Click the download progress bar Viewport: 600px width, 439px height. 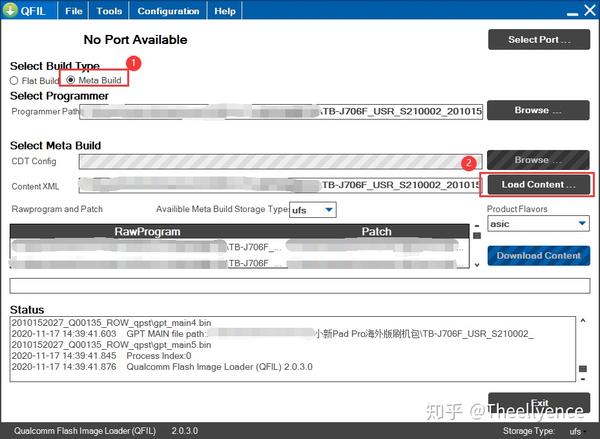(300, 286)
